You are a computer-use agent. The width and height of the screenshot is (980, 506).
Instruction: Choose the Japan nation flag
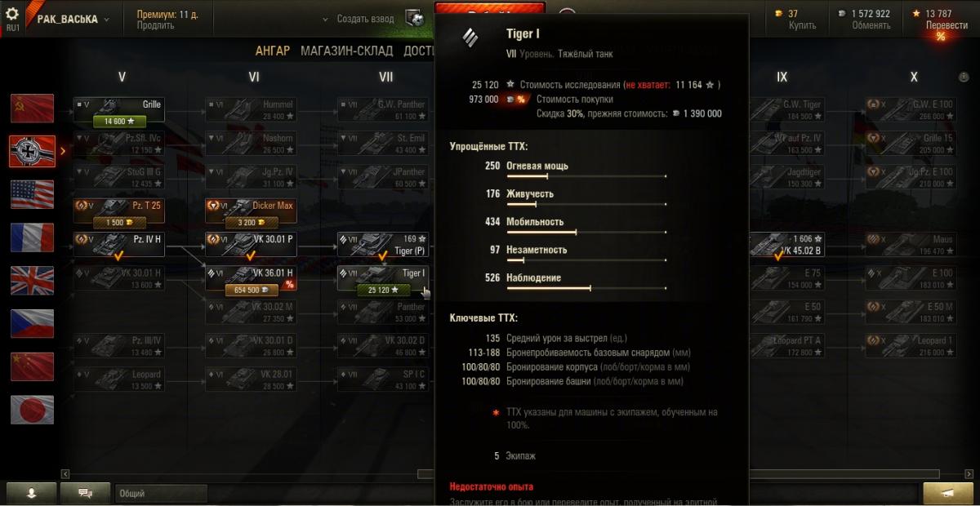[x=32, y=410]
